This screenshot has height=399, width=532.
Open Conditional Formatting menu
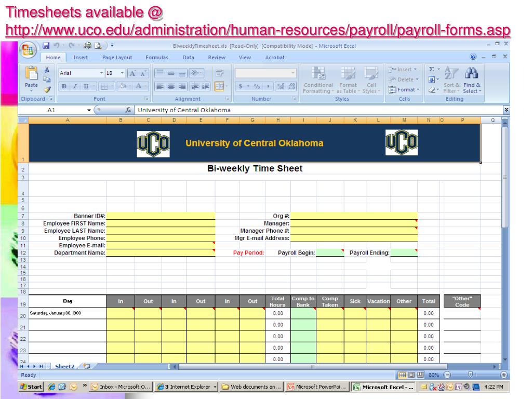318,80
